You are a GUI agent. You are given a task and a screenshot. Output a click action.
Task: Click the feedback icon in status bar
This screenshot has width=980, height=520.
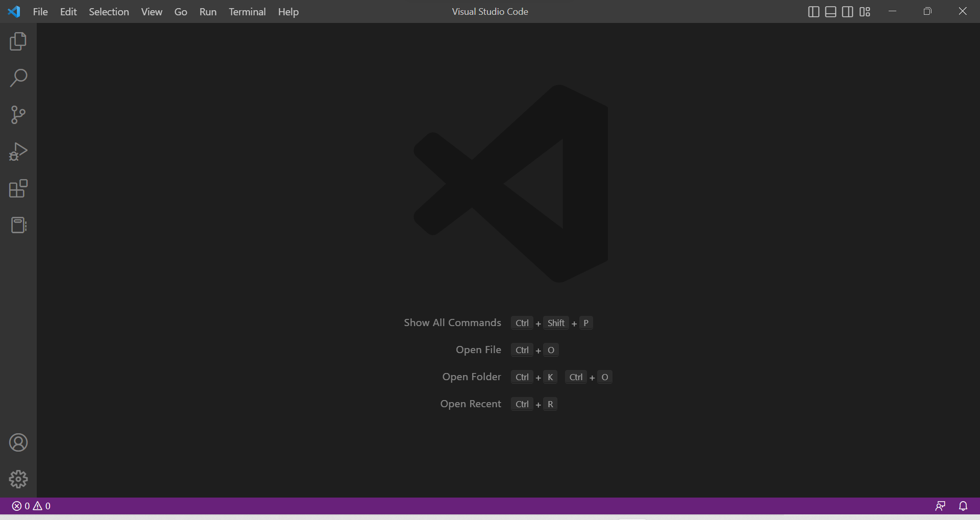[x=940, y=506]
